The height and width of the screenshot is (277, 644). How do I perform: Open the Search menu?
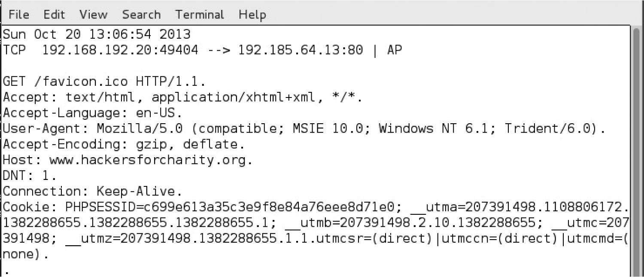point(141,15)
